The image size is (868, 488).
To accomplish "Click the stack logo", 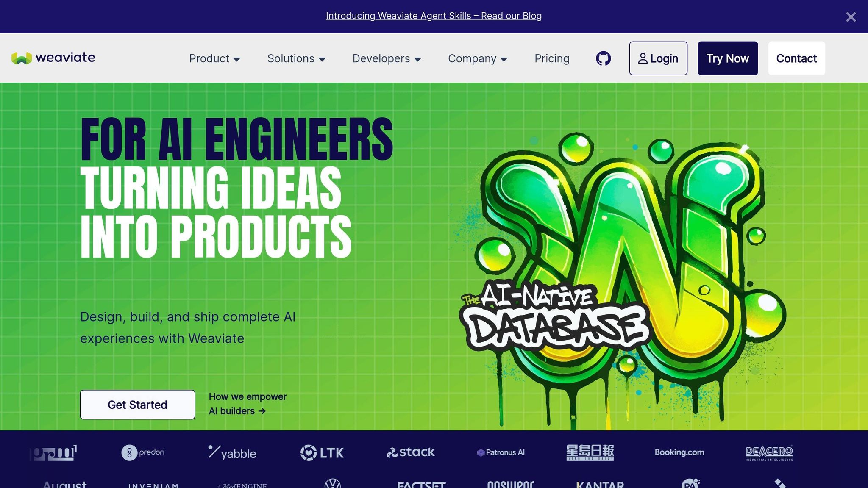I will pos(411,452).
